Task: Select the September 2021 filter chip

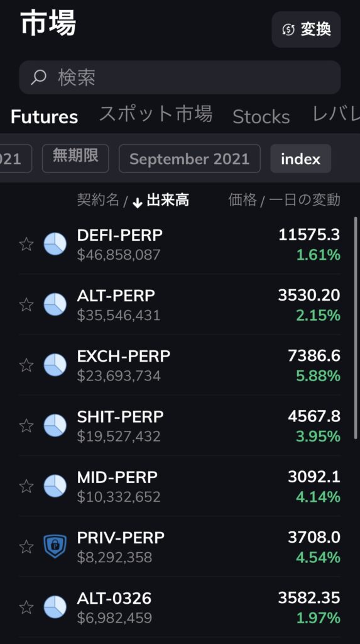Action: click(190, 158)
